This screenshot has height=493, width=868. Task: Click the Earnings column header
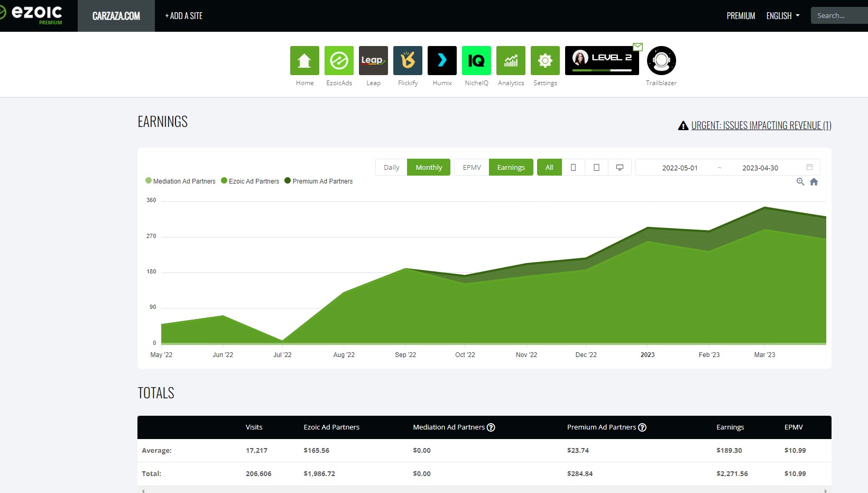pos(730,427)
